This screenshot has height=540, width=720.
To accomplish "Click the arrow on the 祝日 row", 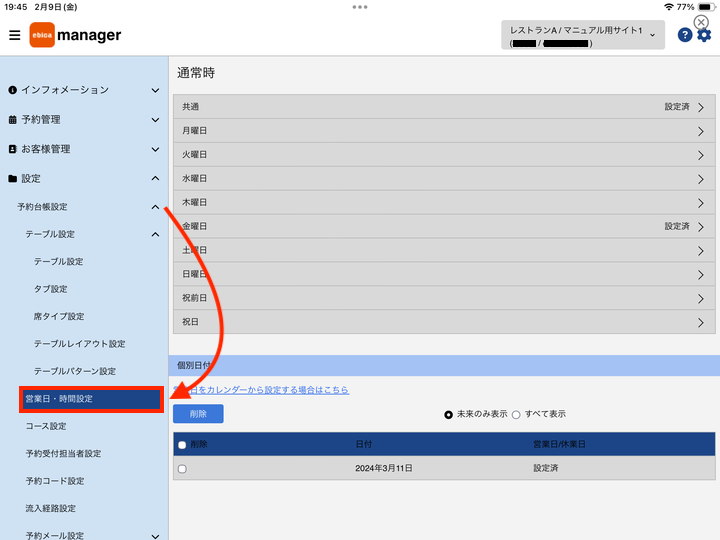I will (x=701, y=322).
